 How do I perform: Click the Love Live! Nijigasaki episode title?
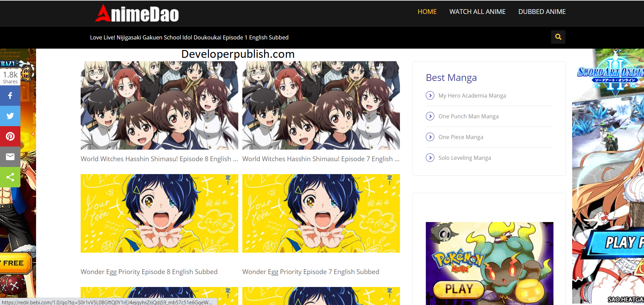pos(189,37)
